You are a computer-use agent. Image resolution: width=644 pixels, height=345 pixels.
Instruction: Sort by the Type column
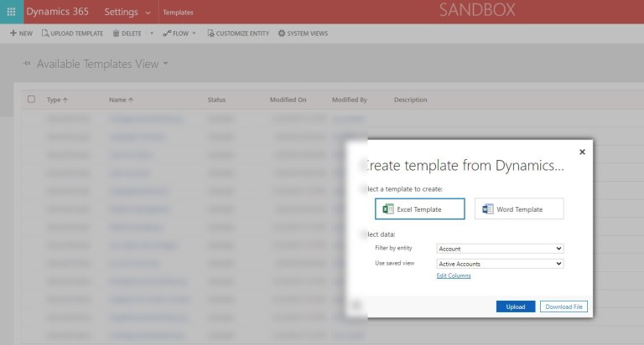[57, 100]
